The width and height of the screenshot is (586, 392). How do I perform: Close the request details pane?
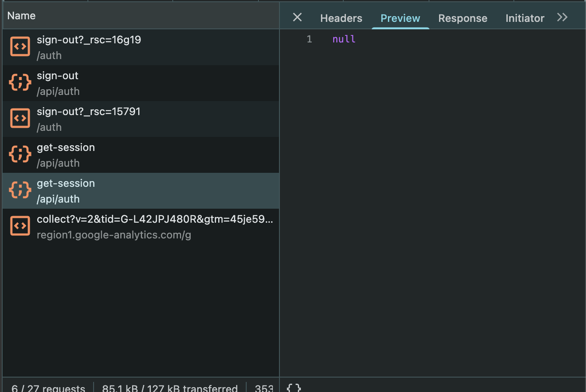click(297, 17)
